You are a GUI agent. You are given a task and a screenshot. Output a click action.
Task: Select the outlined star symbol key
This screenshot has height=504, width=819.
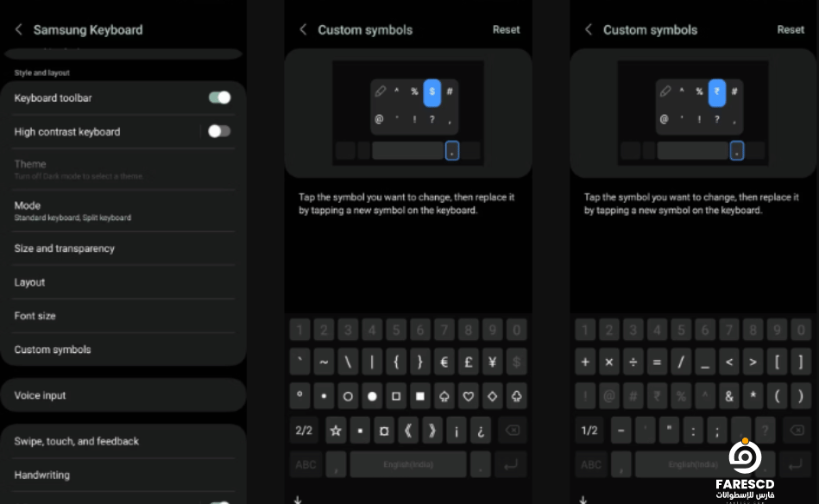tap(336, 431)
